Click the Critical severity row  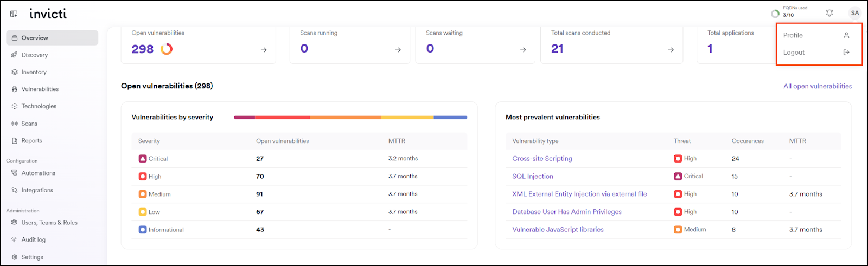tap(158, 159)
